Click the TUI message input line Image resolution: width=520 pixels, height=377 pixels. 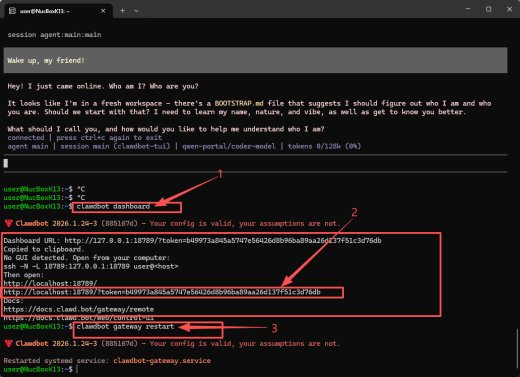point(255,163)
